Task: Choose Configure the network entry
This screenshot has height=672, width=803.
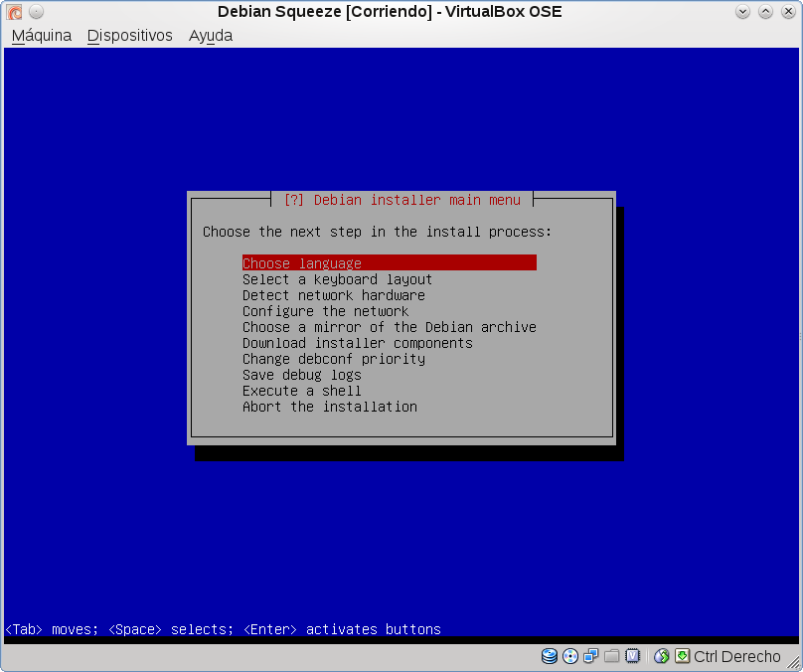Action: pos(326,311)
